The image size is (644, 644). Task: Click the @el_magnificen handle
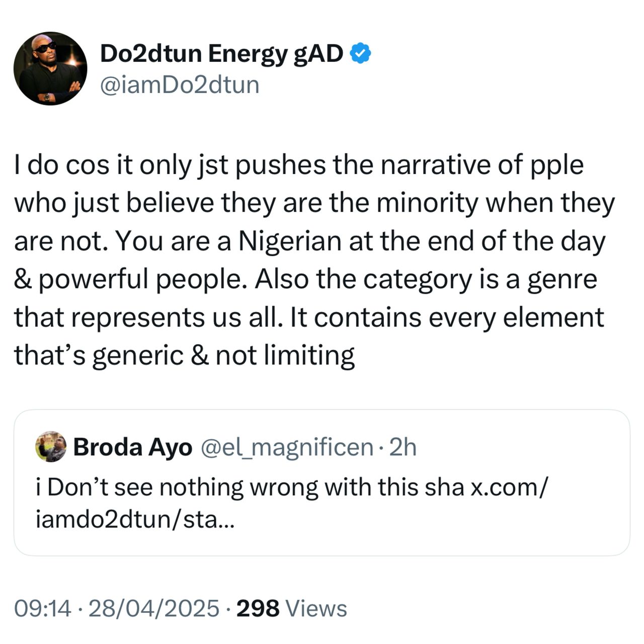coord(287,447)
